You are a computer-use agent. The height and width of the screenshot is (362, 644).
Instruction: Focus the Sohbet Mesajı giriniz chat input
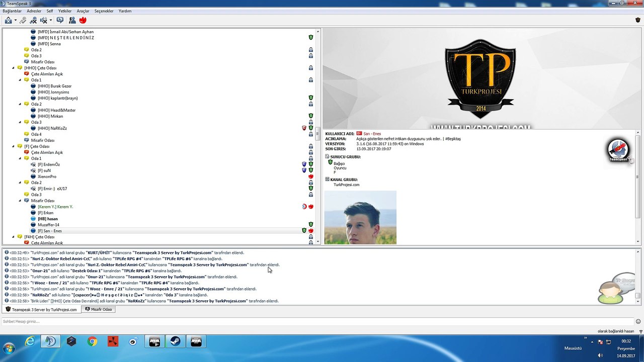point(317,321)
